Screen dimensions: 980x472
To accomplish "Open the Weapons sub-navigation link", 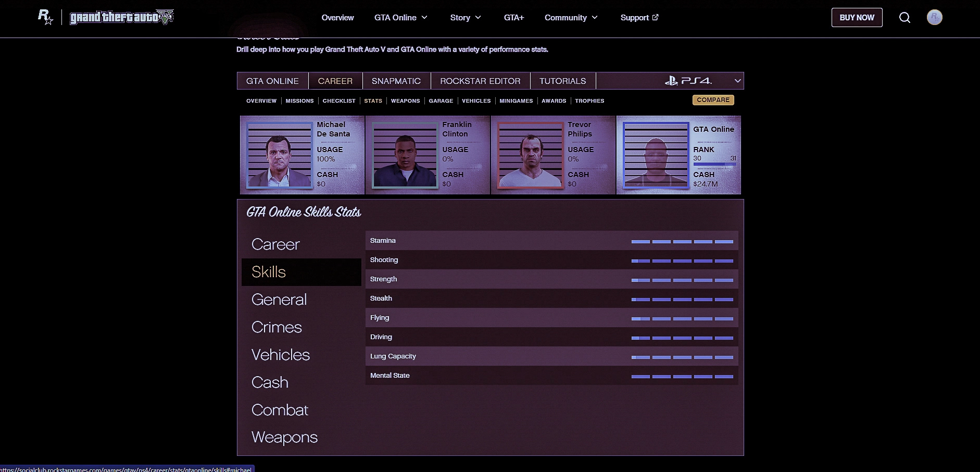I will pyautogui.click(x=405, y=101).
